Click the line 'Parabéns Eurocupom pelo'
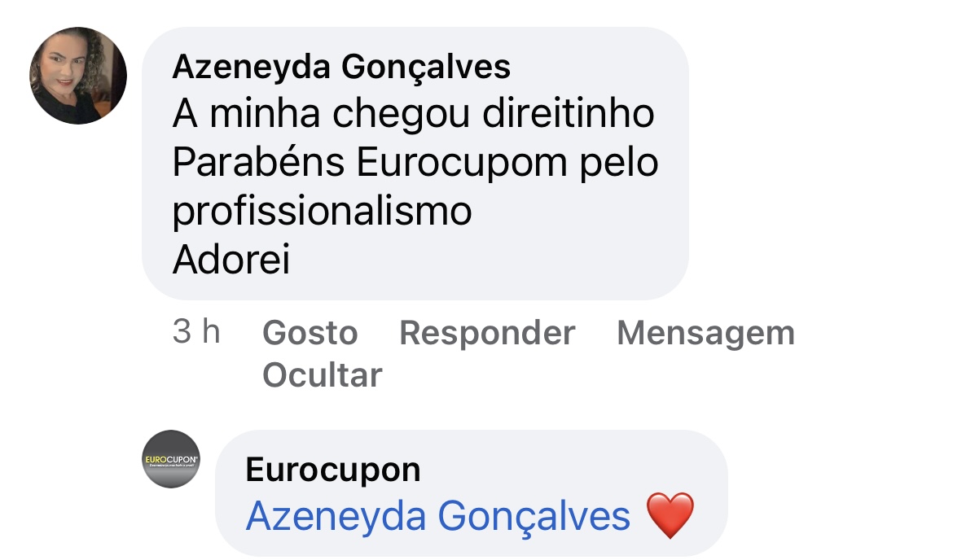The width and height of the screenshot is (953, 560). tap(415, 162)
